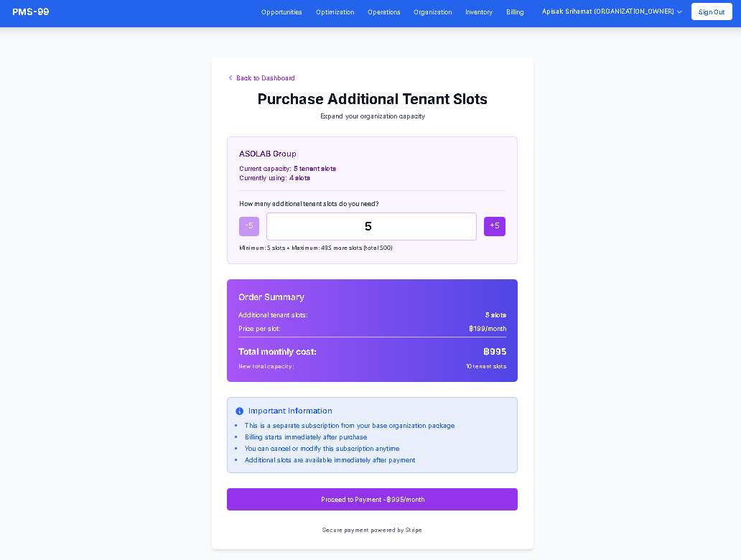Decrease tenant slots using the -5 button

point(248,225)
